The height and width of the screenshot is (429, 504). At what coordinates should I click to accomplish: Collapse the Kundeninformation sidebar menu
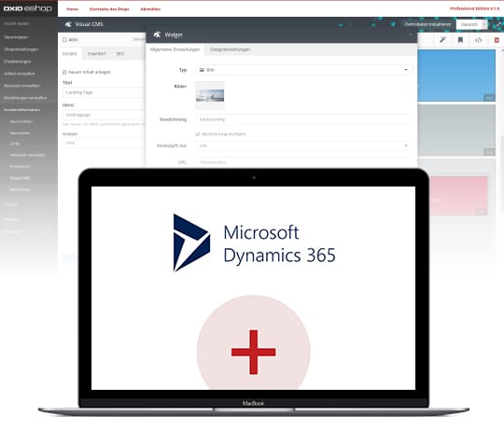pos(22,110)
